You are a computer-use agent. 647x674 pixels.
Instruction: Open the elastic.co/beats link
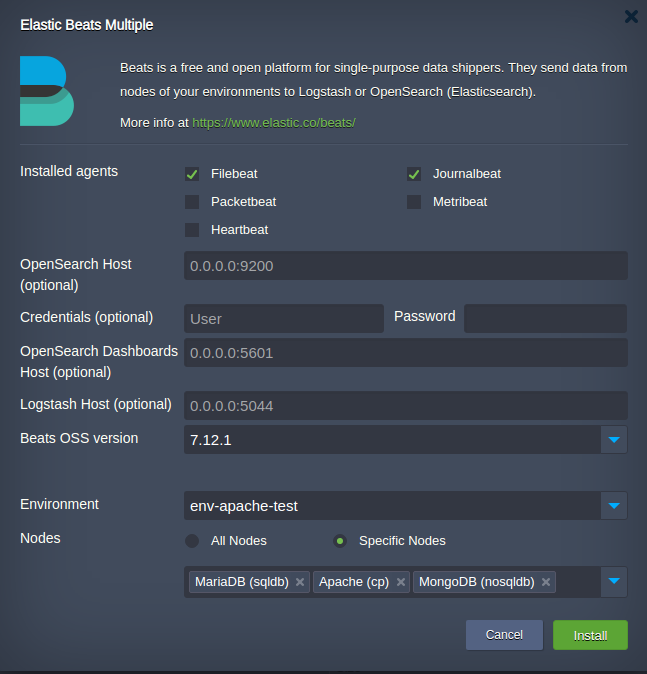point(274,123)
